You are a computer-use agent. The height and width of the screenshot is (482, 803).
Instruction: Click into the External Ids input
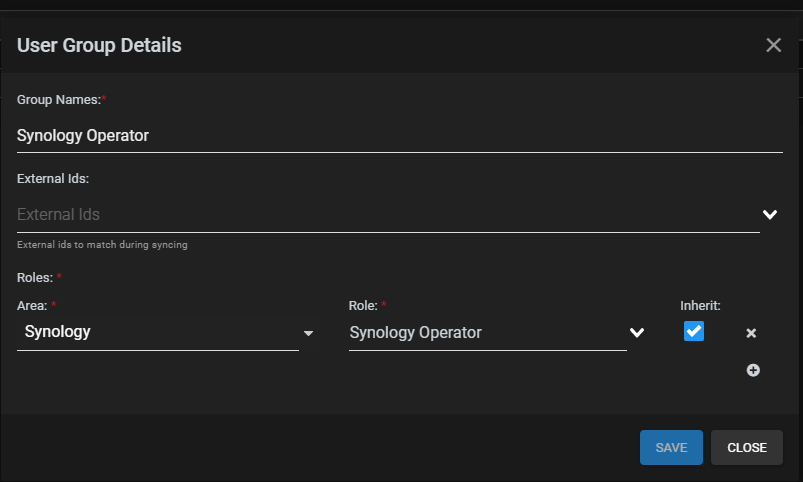388,214
